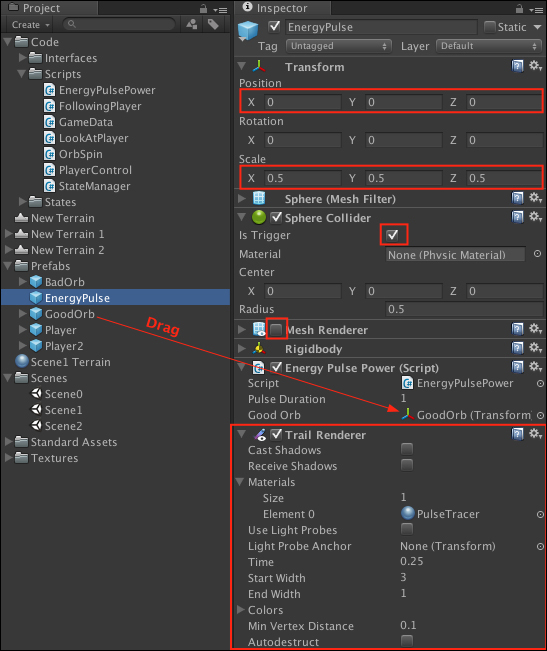Image resolution: width=547 pixels, height=651 pixels.
Task: Toggle the Static checkbox
Action: pyautogui.click(x=490, y=27)
